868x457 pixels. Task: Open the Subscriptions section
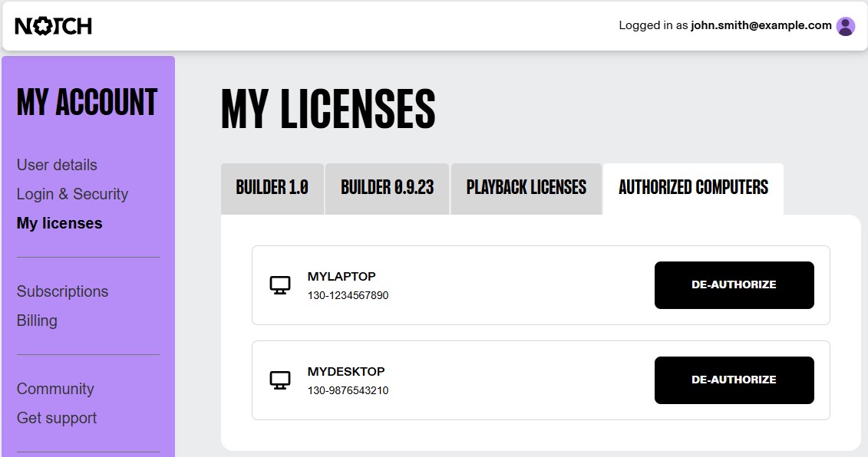(x=62, y=291)
